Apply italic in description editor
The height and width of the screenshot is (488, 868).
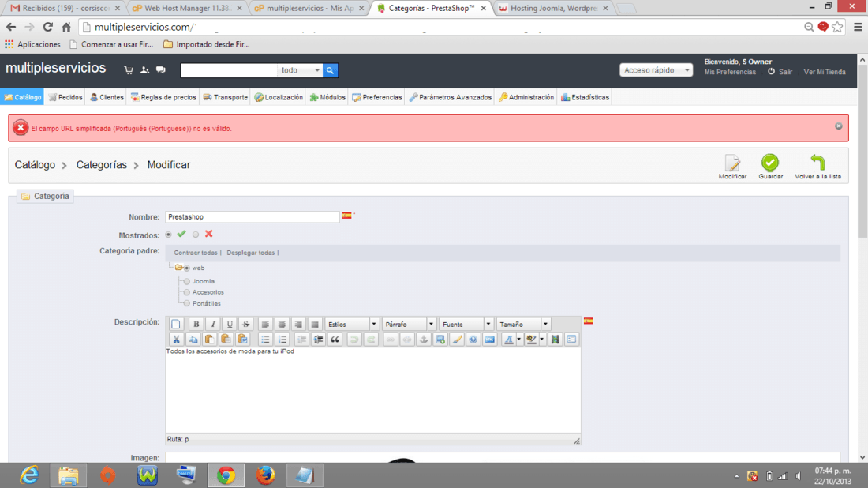[x=212, y=324]
